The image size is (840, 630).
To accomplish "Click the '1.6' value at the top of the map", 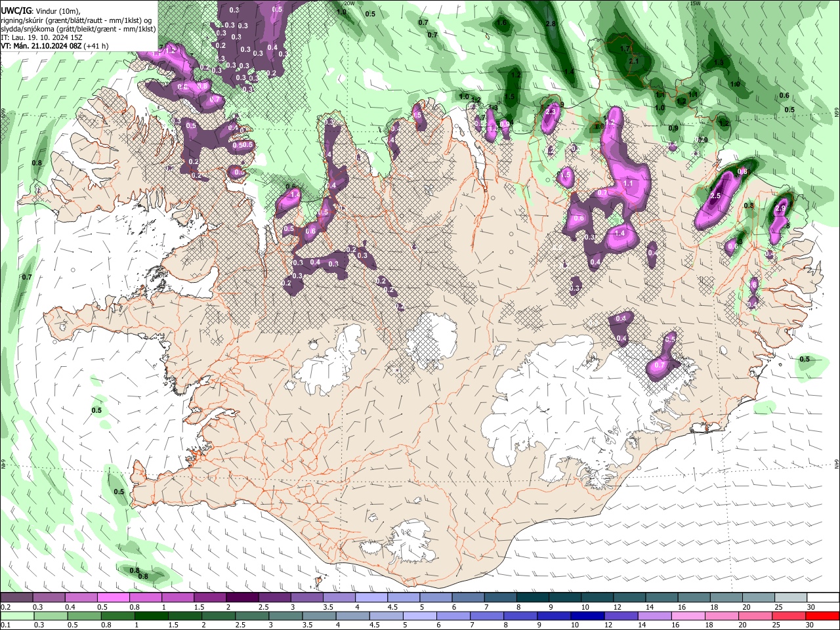I will [503, 23].
